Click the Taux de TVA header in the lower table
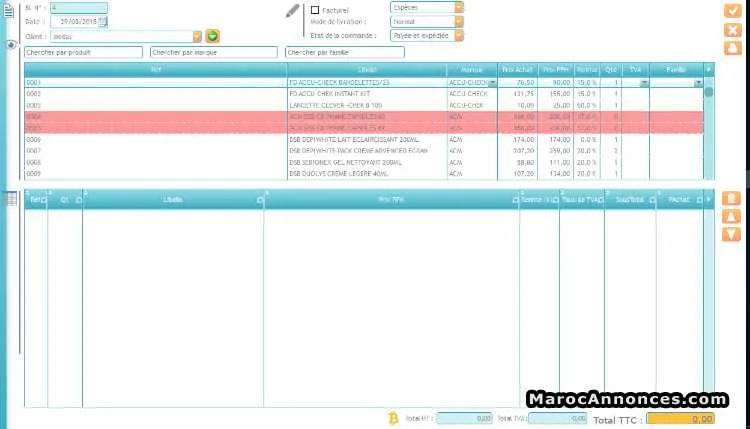 pyautogui.click(x=581, y=199)
